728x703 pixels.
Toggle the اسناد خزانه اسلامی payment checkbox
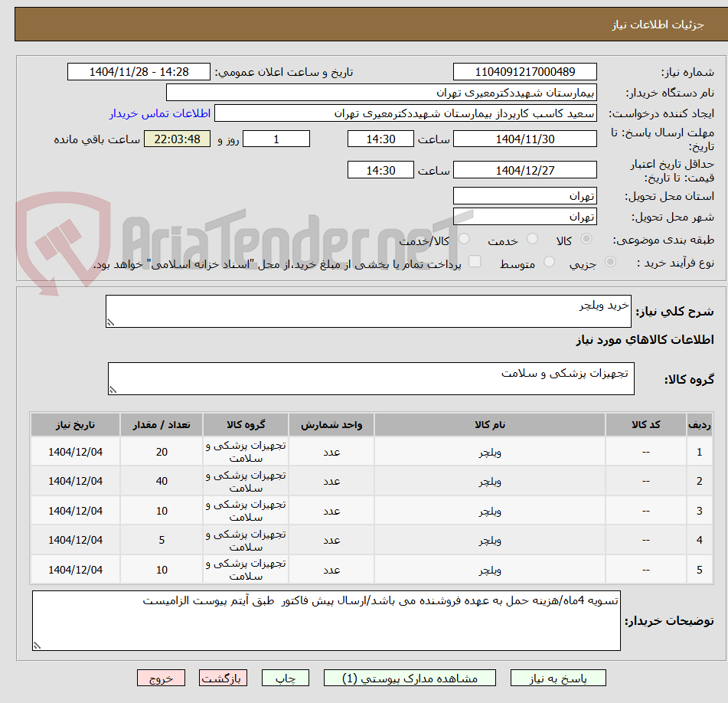(x=475, y=261)
